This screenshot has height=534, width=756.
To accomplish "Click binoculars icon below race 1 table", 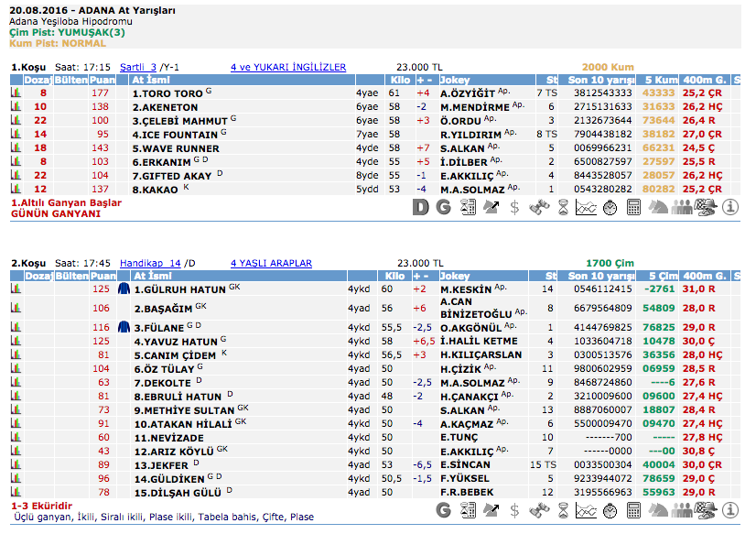I will (x=538, y=207).
